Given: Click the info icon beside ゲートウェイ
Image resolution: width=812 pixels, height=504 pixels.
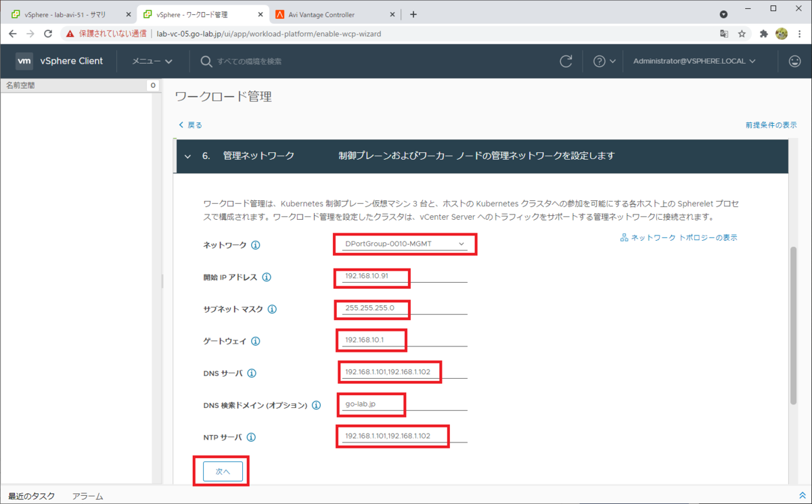Looking at the screenshot, I should tap(255, 341).
